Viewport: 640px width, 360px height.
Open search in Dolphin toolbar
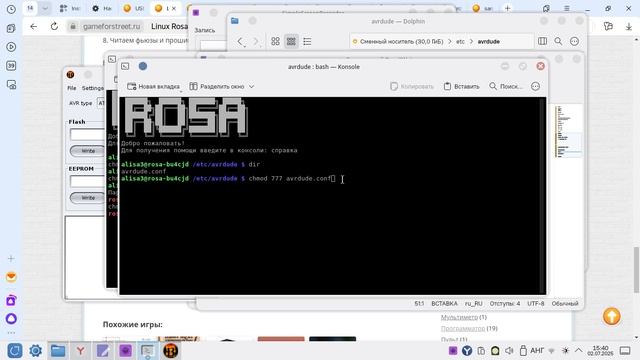tap(558, 41)
